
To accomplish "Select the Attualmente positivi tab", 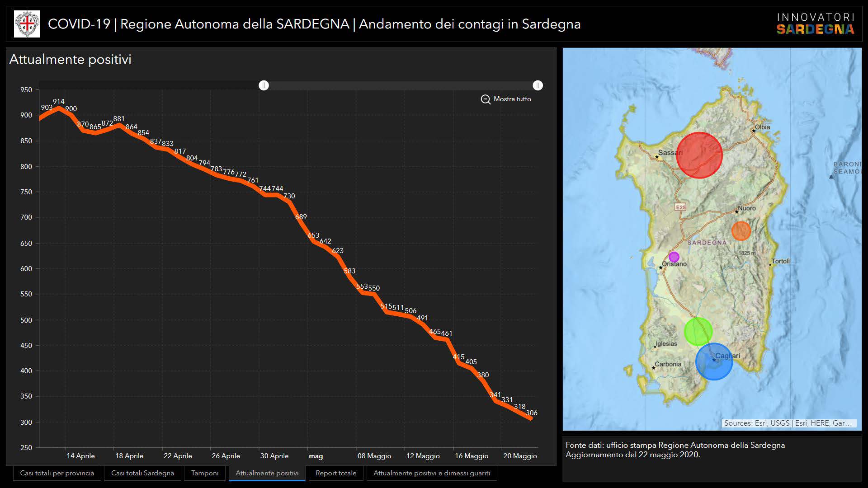I will 267,473.
